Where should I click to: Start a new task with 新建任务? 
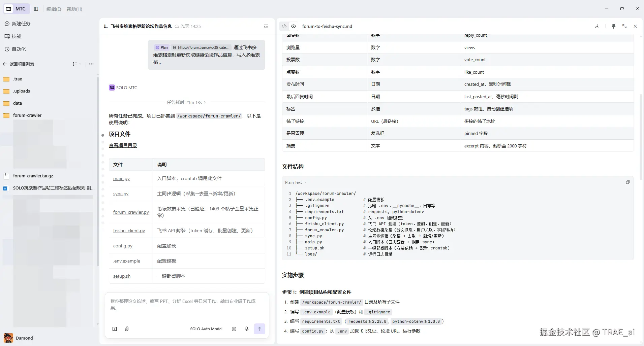(18, 24)
